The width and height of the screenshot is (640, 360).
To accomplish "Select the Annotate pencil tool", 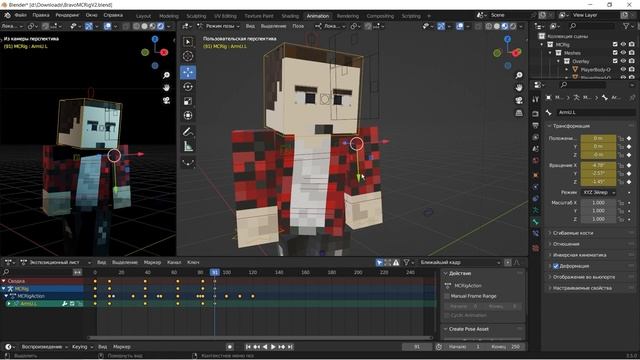I will coord(188,131).
